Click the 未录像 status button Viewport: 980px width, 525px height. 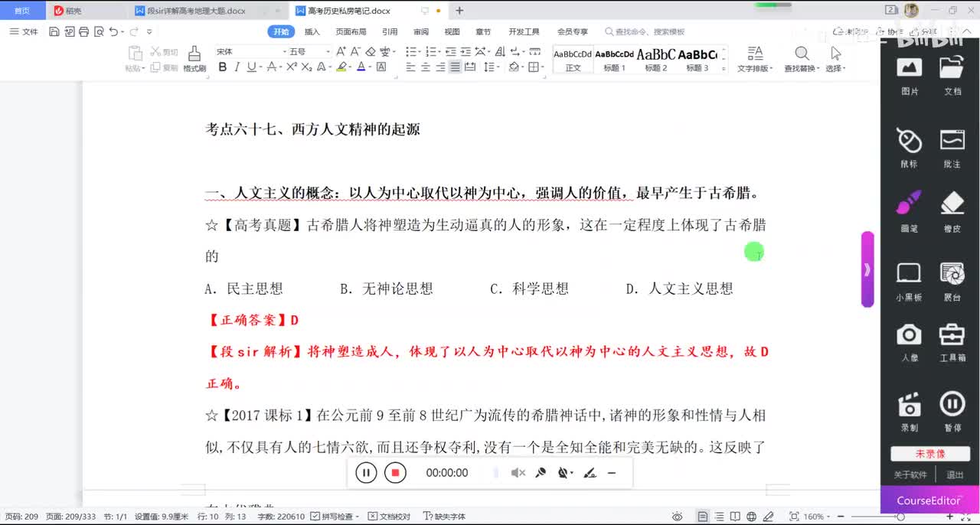[930, 454]
